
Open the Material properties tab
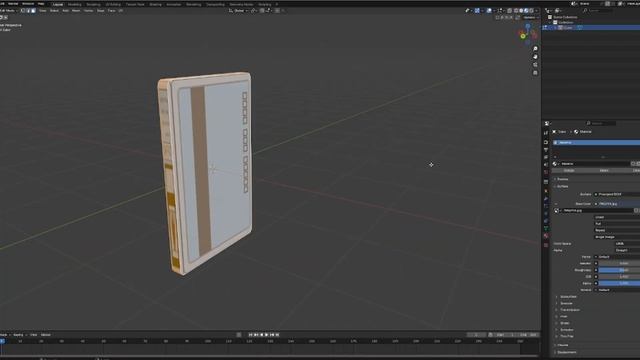tap(546, 236)
